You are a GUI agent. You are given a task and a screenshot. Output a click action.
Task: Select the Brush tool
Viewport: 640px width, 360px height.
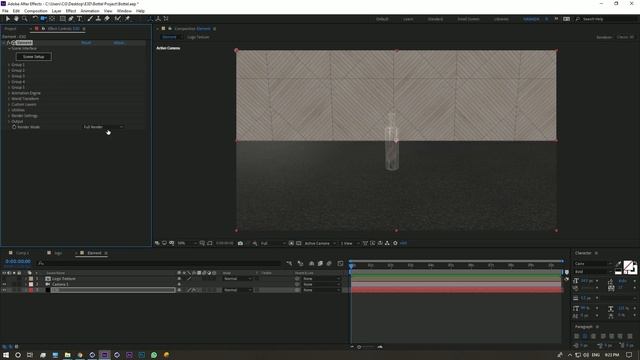pos(90,19)
